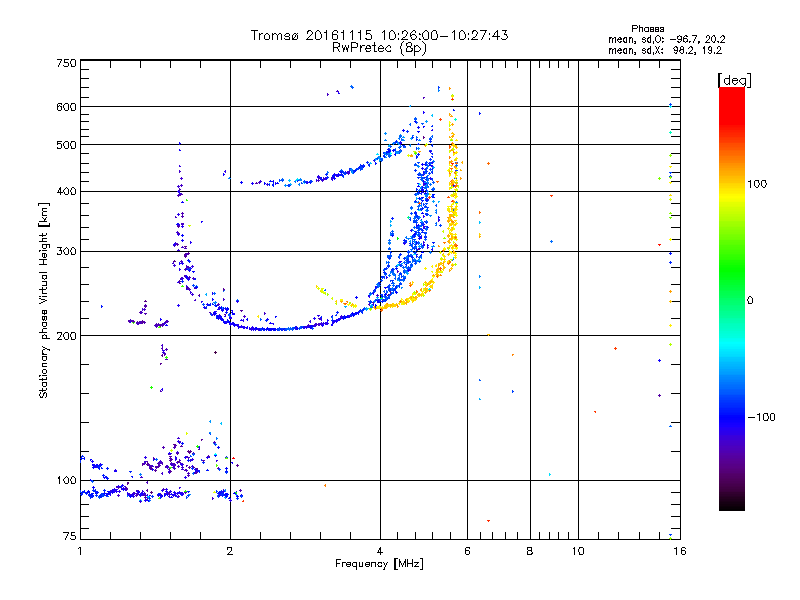Click the frequency axis '6' tick label
The height and width of the screenshot is (600, 800).
click(x=467, y=551)
